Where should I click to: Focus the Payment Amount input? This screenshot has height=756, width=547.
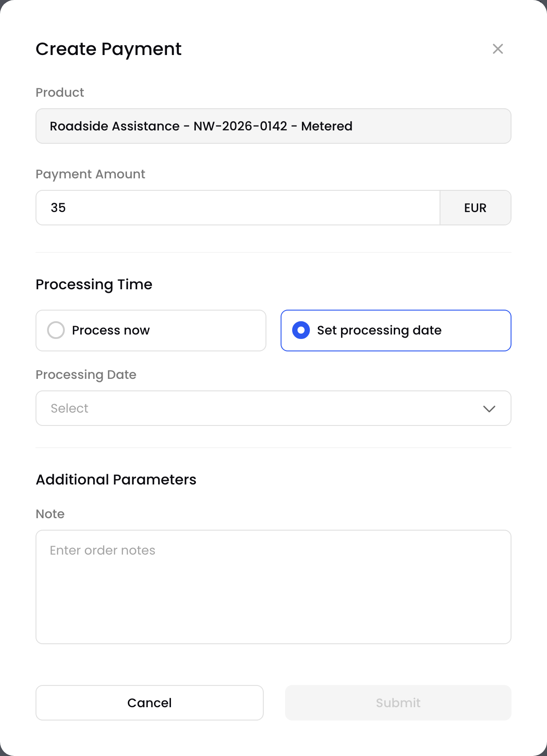pos(238,208)
